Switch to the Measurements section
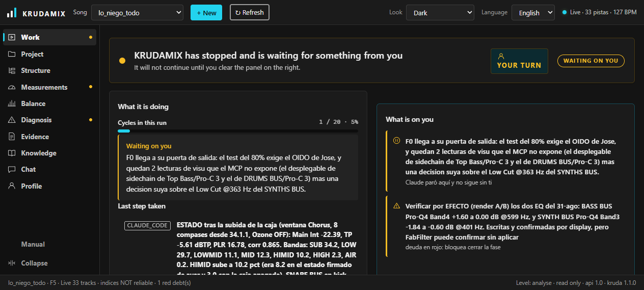This screenshot has width=644, height=290. point(49,87)
